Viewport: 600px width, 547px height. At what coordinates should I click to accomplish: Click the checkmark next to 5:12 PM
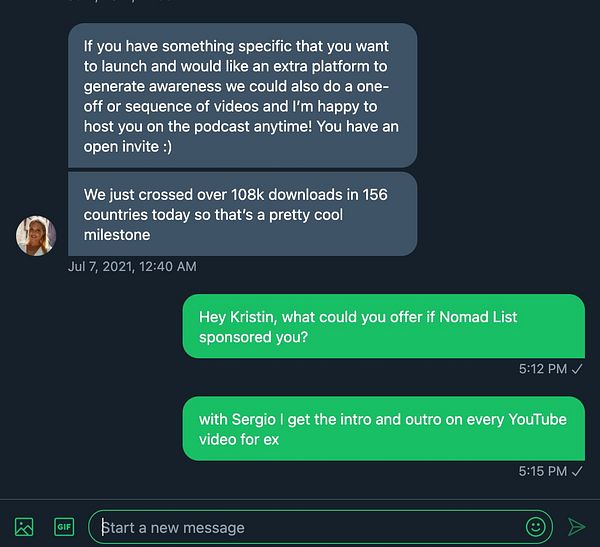577,369
